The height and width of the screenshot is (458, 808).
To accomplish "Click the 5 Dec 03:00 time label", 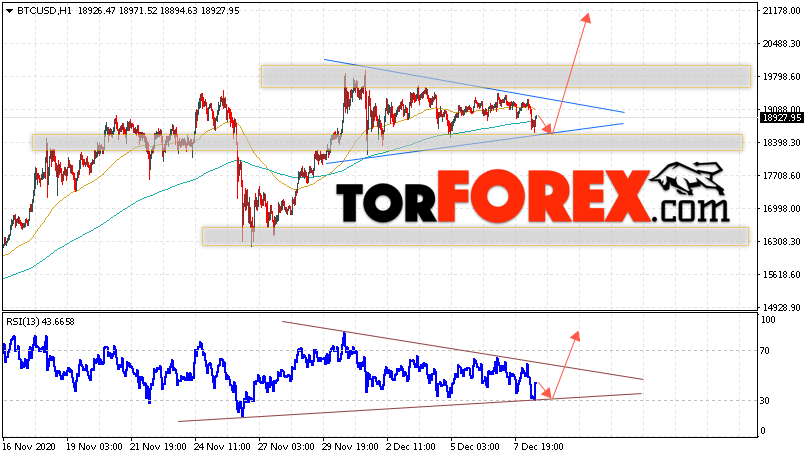I will point(475,447).
